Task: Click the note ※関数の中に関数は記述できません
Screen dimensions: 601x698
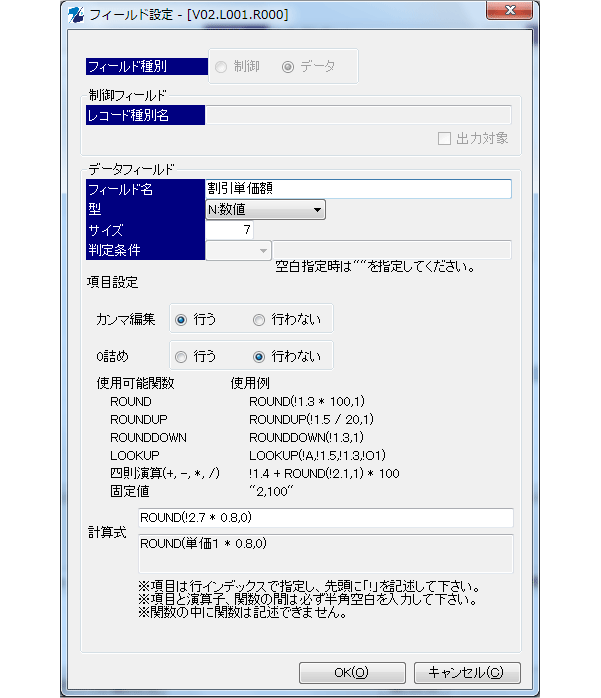Action: [x=242, y=613]
